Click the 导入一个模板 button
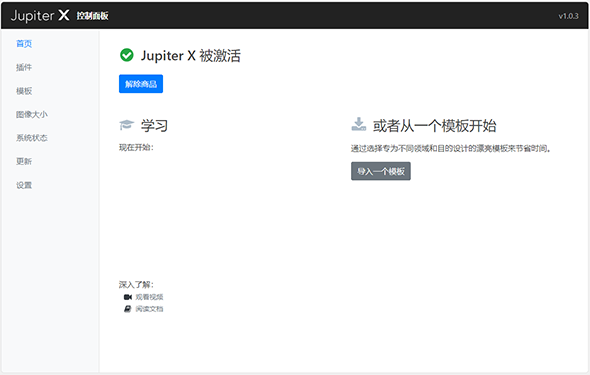 click(x=381, y=171)
